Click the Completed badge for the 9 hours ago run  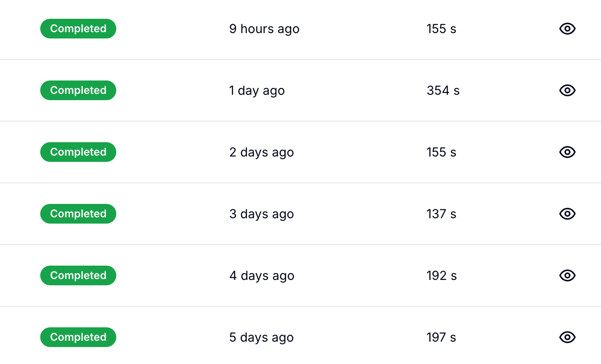[x=78, y=29]
